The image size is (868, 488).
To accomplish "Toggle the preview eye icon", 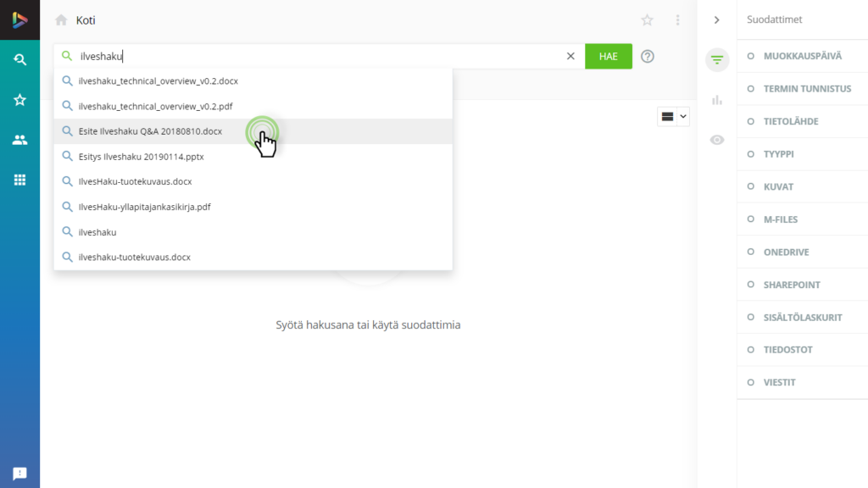I will pos(717,140).
